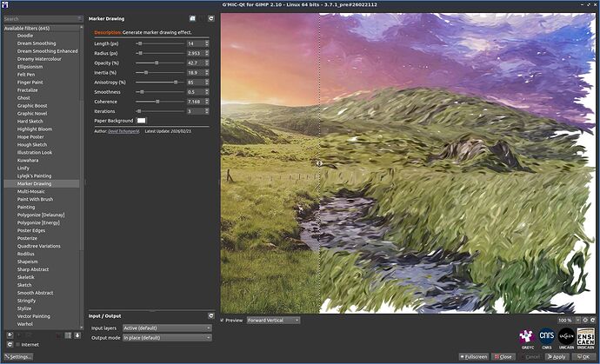
Task: Open the Settings dialog
Action: coord(18,356)
